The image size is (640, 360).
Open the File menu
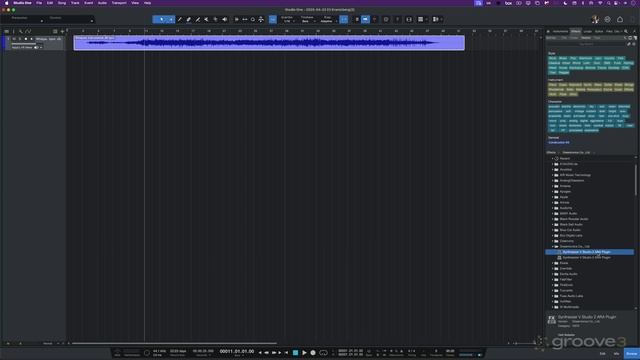click(x=39, y=3)
